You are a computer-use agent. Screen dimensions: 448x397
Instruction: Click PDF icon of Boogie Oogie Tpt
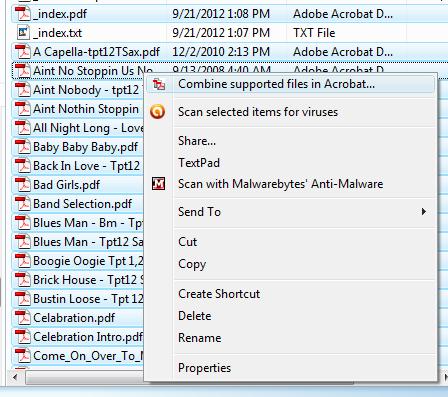coord(23,261)
